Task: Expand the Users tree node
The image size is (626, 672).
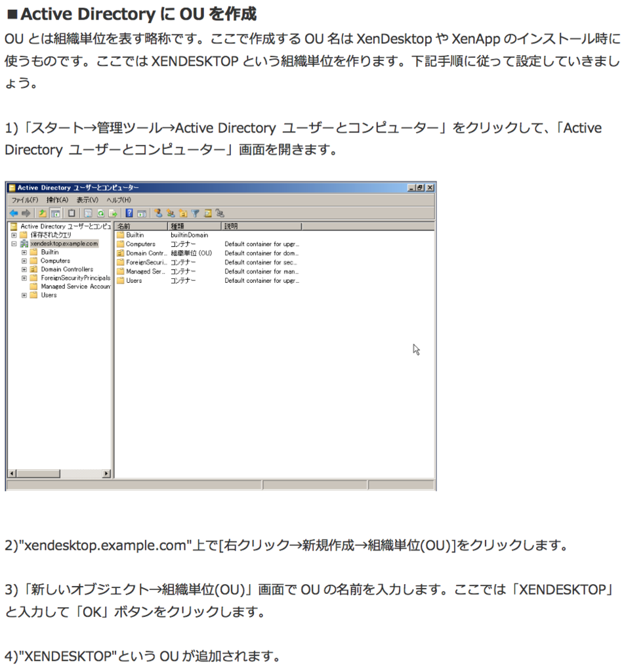Action: (x=24, y=295)
